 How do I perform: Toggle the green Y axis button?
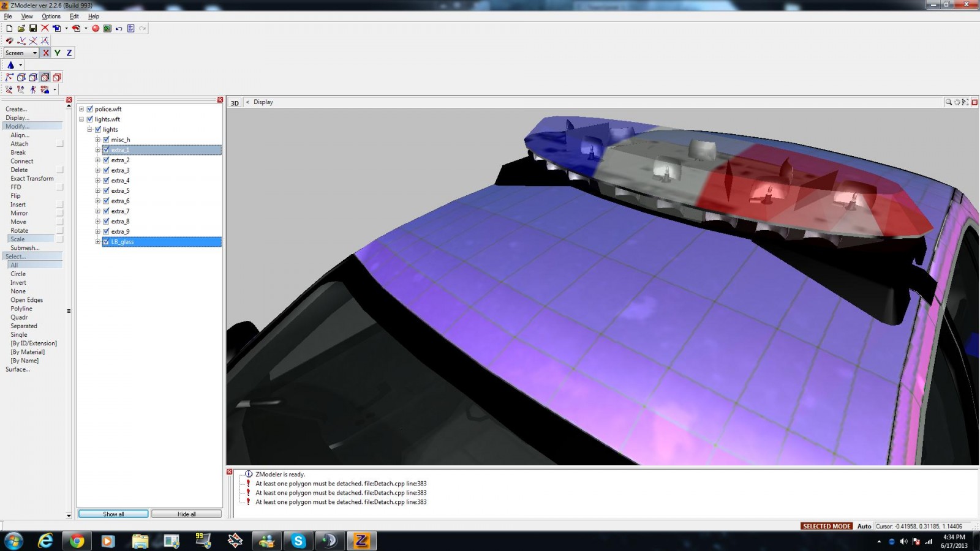click(57, 53)
